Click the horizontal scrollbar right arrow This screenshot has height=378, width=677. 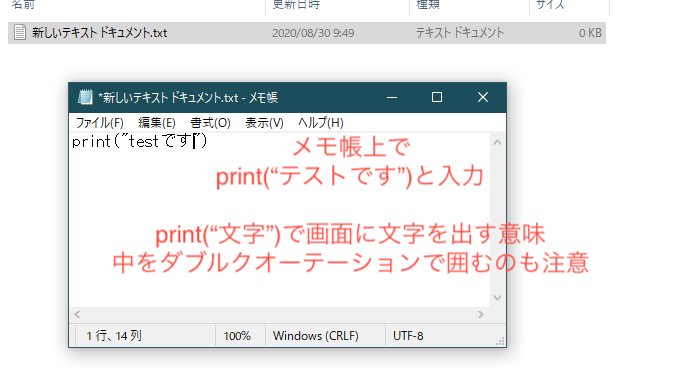tap(481, 314)
